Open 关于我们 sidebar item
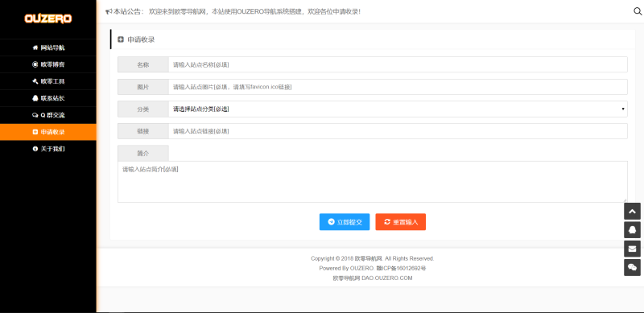The image size is (644, 313). pyautogui.click(x=48, y=149)
